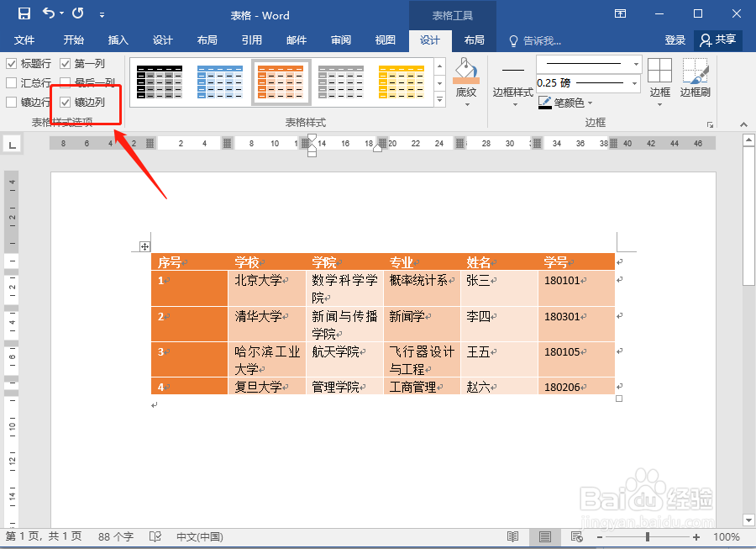
Task: Switch to the 开始 tab
Action: tap(73, 40)
